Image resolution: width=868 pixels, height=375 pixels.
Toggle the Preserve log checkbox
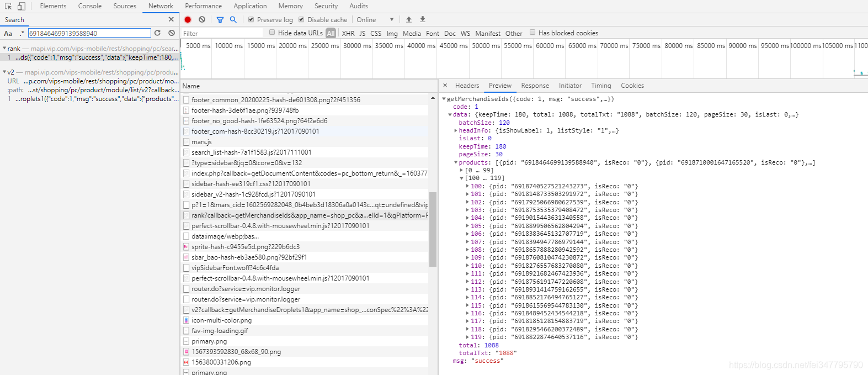pos(251,19)
